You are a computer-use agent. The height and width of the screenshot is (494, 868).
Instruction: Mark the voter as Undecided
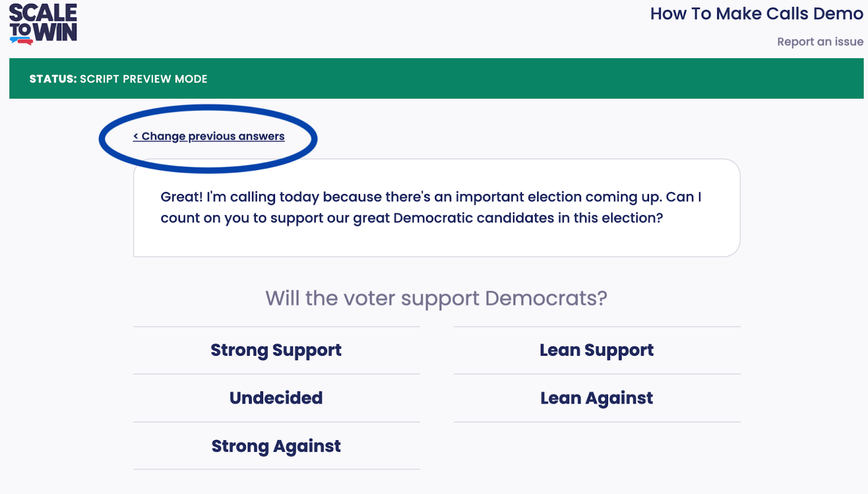(276, 398)
